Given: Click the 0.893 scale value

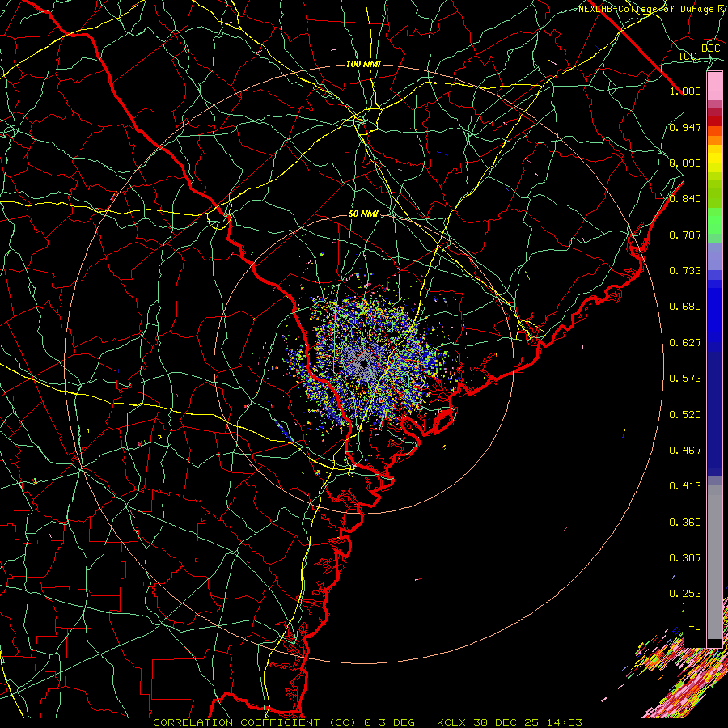Looking at the screenshot, I should click(685, 163).
